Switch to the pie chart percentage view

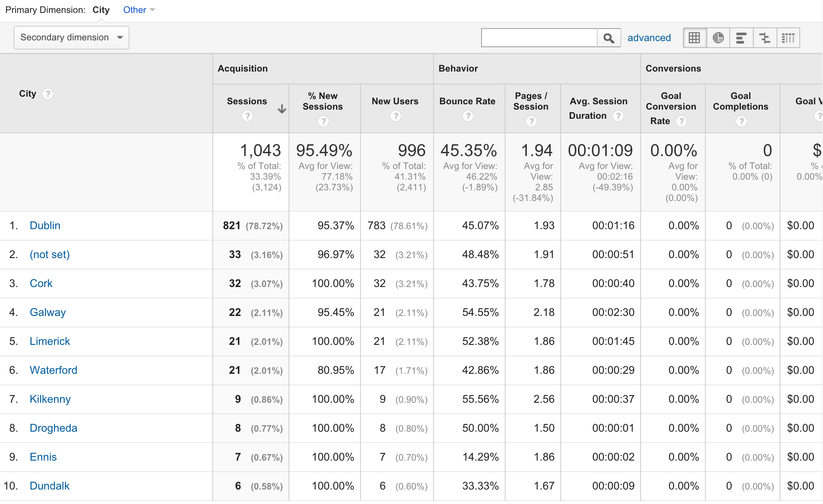[718, 38]
